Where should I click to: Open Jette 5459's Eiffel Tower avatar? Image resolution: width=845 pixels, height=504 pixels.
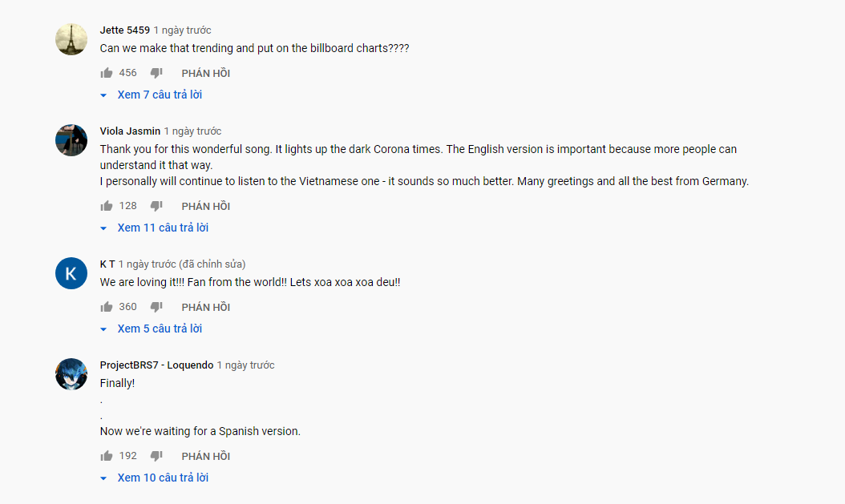point(71,39)
